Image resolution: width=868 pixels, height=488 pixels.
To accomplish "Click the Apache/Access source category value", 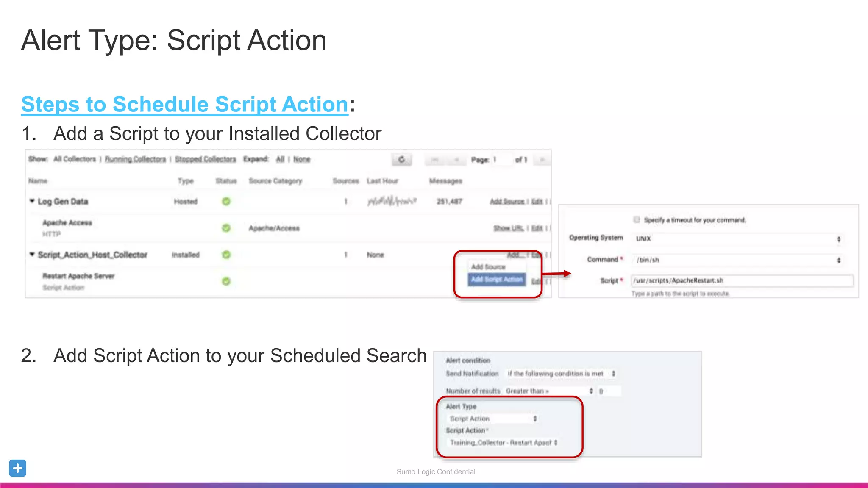I will [274, 228].
